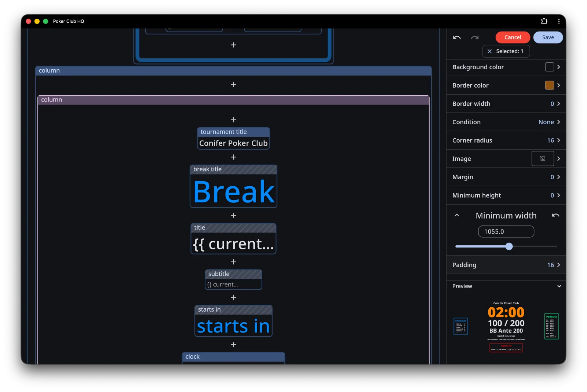This screenshot has height=392, width=587.
Task: Click the Corner radius value 16
Action: coord(550,140)
